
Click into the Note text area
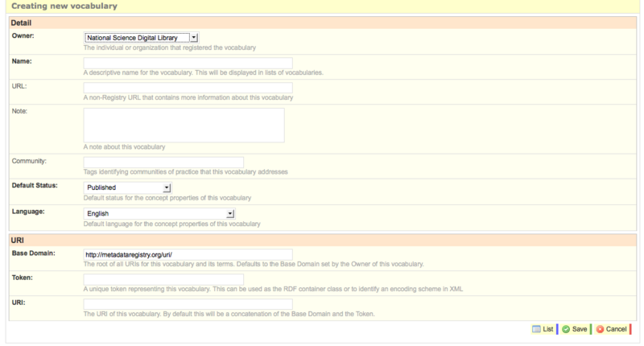184,126
